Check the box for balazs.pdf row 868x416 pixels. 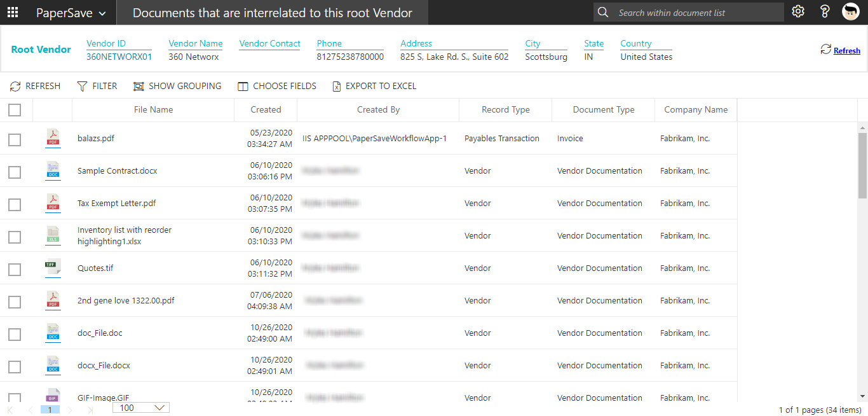tap(15, 139)
